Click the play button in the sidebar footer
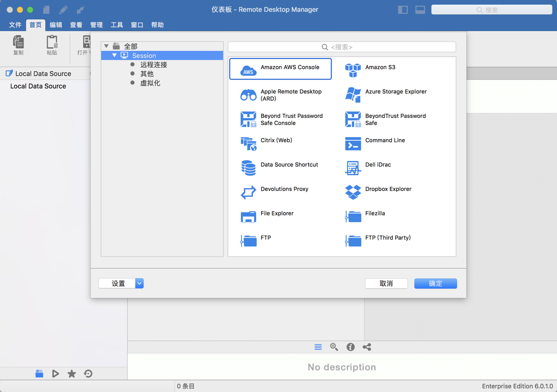The height and width of the screenshot is (392, 557). 55,374
